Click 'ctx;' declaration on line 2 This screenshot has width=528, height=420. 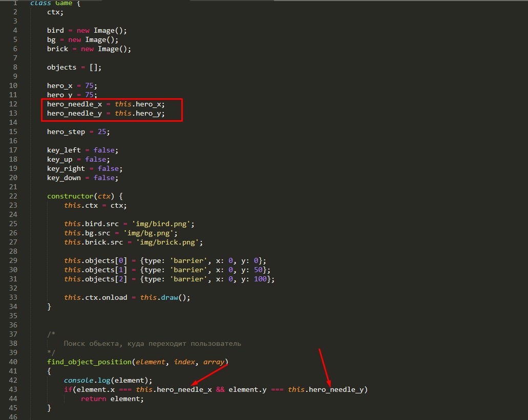(x=55, y=12)
